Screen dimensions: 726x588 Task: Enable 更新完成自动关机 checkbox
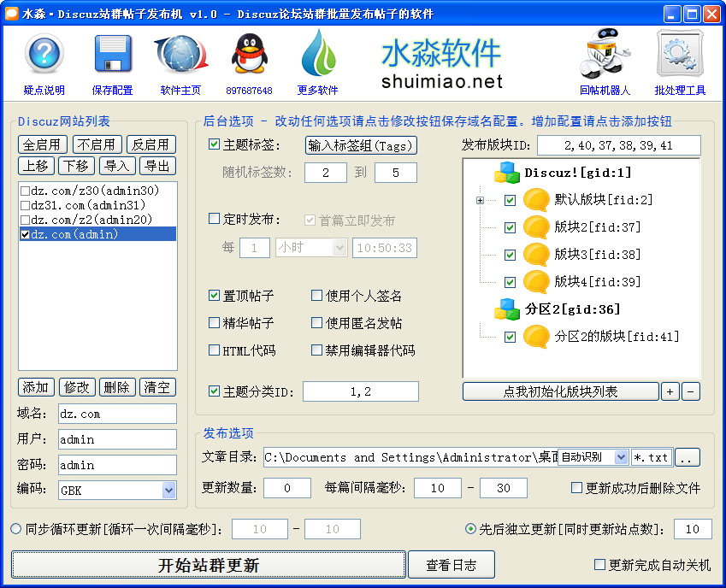pyautogui.click(x=599, y=564)
